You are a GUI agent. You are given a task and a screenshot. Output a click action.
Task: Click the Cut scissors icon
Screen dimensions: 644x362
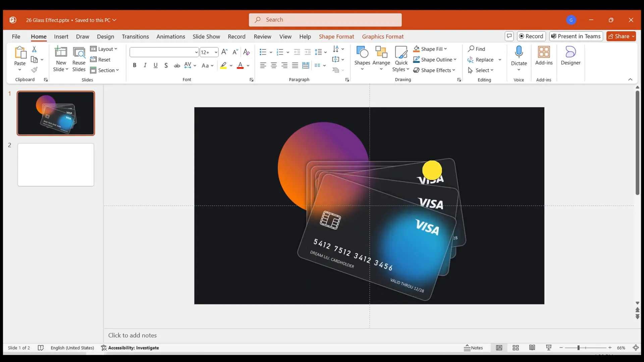pos(34,49)
